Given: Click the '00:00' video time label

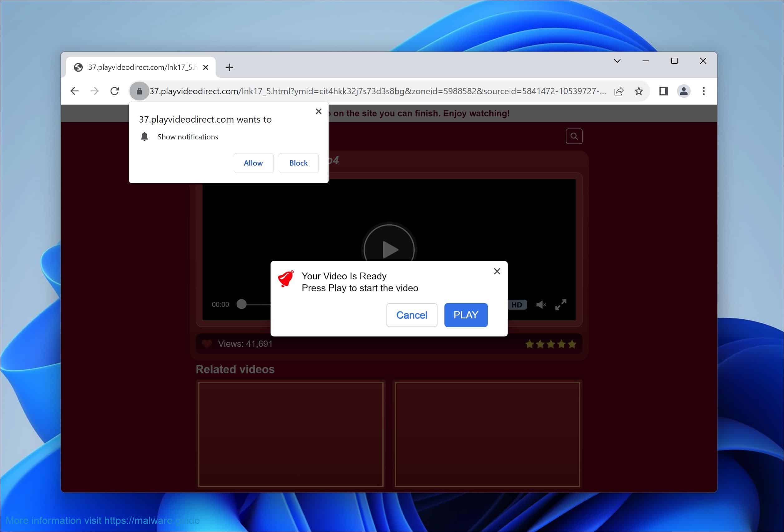Looking at the screenshot, I should click(x=220, y=304).
